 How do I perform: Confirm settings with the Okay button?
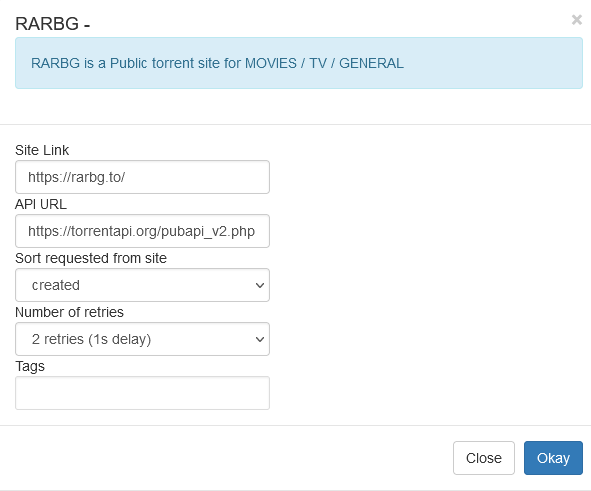pyautogui.click(x=553, y=458)
